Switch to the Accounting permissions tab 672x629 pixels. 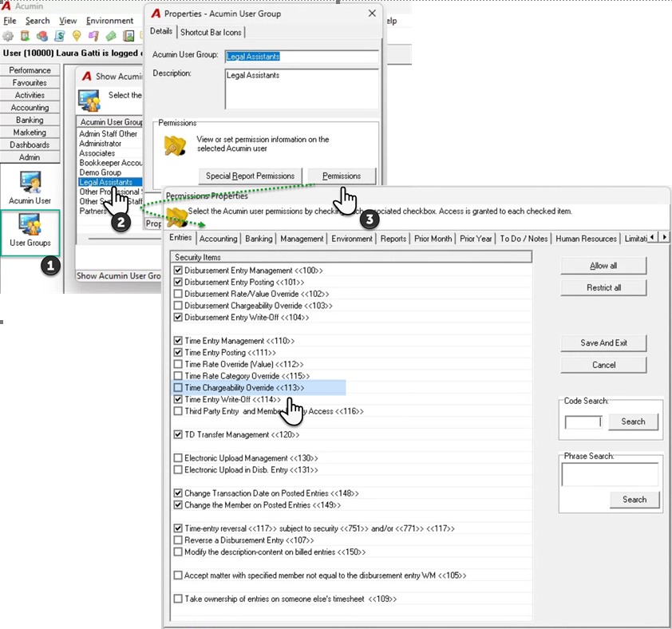[218, 239]
